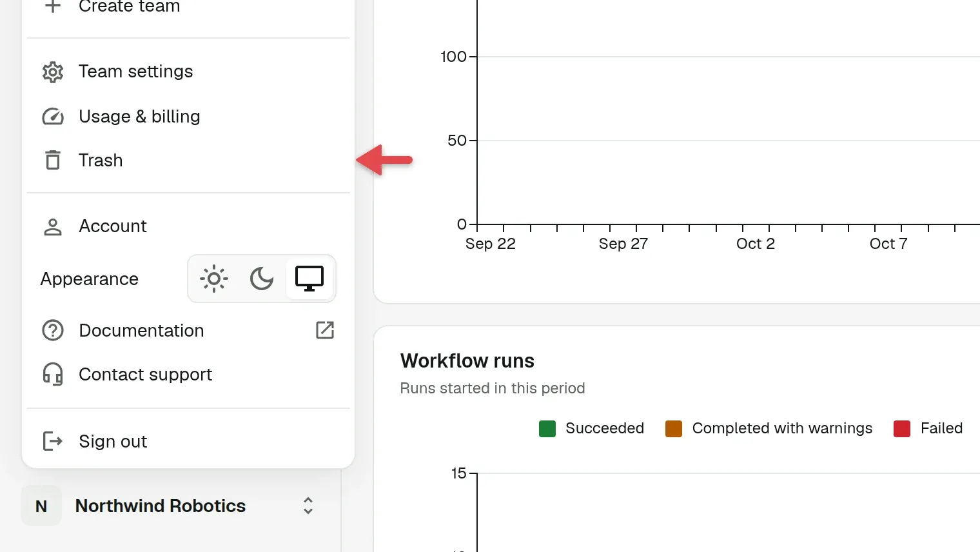Click the Northwind Robotics team name

click(x=161, y=506)
